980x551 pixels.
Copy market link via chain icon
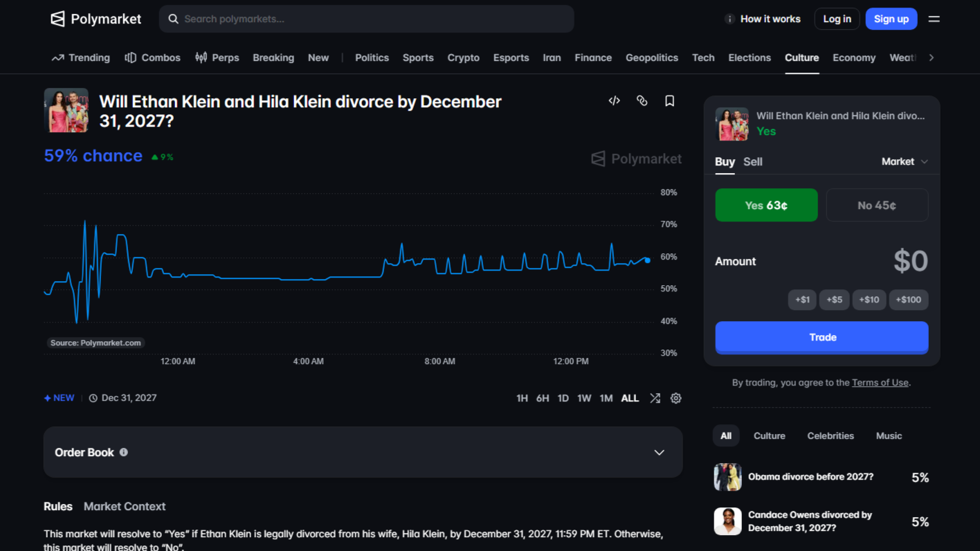(642, 101)
